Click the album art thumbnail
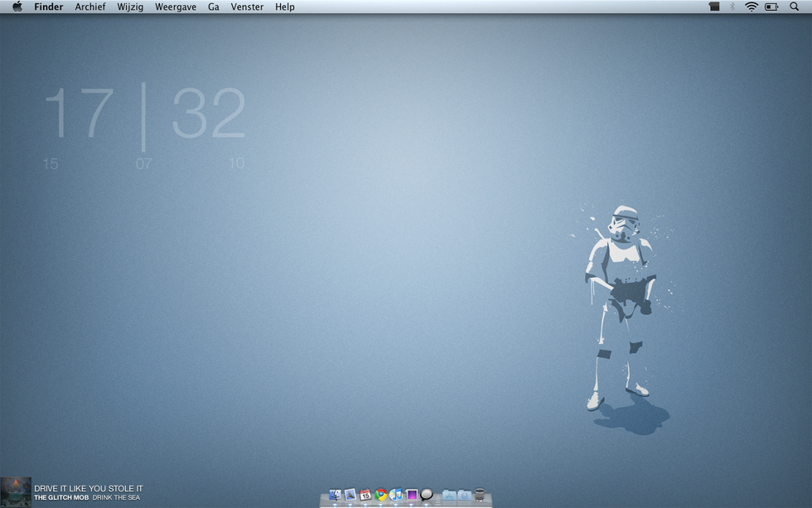 [16, 492]
